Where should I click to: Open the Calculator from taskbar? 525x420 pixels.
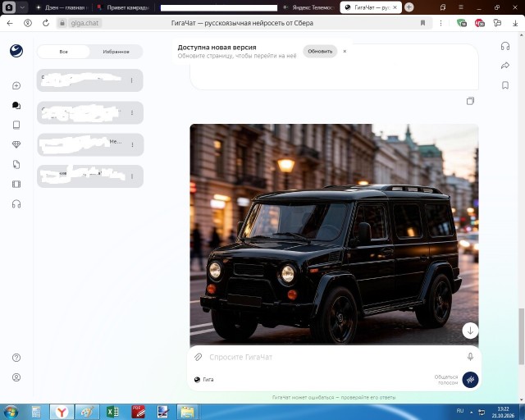click(36, 412)
